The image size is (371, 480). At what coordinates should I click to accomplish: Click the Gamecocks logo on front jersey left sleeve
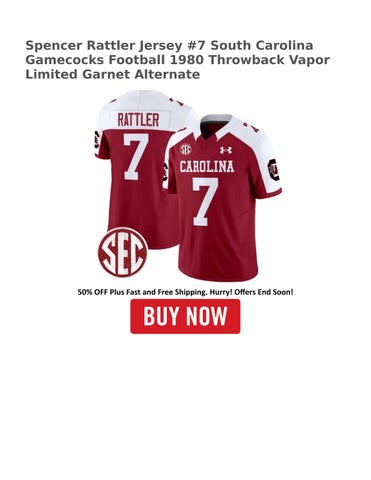[166, 172]
